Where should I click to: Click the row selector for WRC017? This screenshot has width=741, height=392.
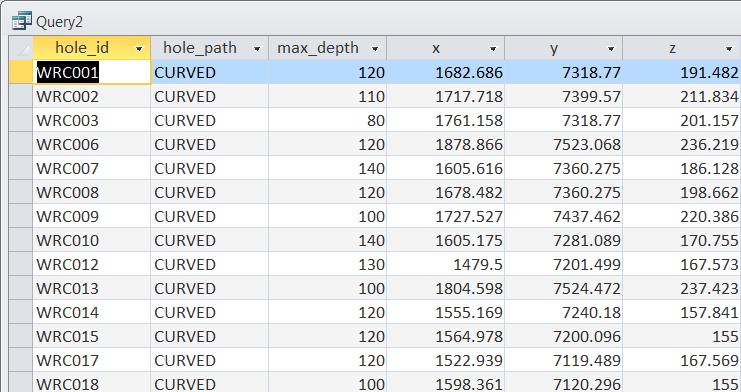pos(21,360)
